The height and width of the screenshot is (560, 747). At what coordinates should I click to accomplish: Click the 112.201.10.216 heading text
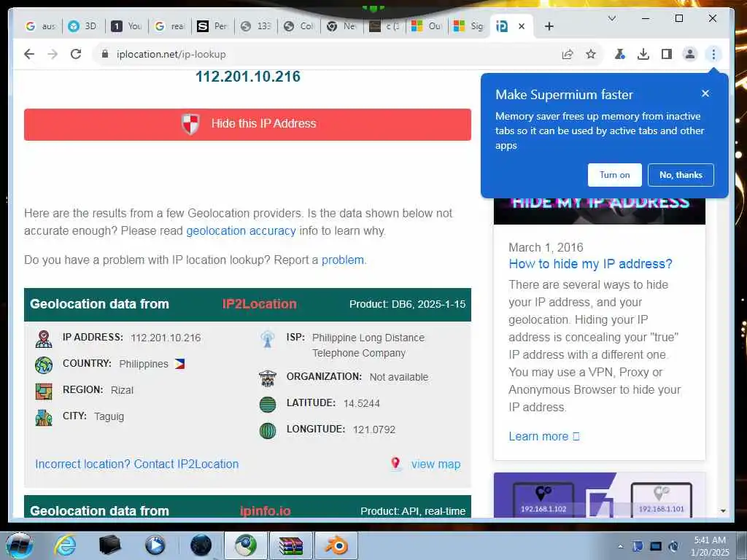tap(248, 77)
